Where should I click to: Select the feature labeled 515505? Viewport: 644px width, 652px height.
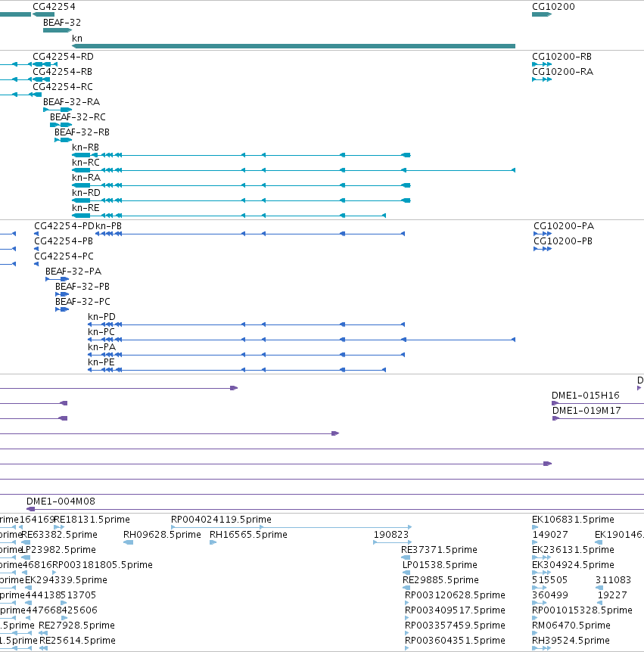[549, 580]
